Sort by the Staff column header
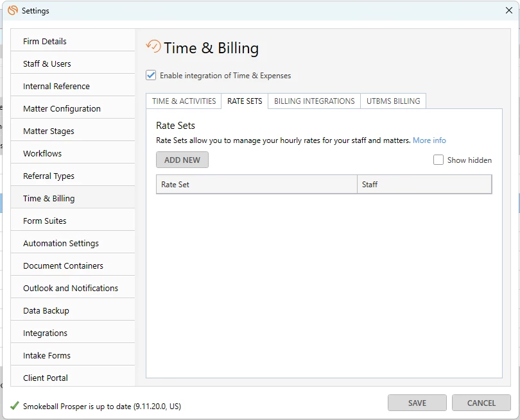The height and width of the screenshot is (420, 520). [424, 184]
